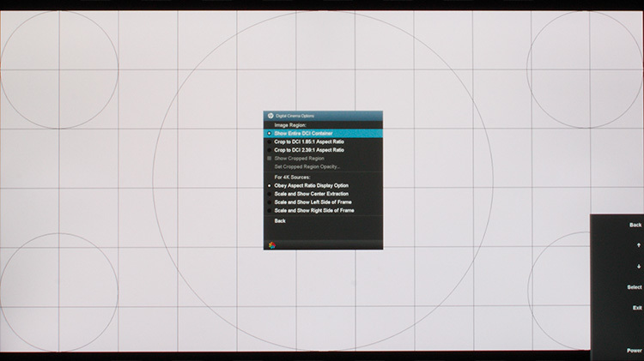Click Exit label in the side button panel
This screenshot has height=361, width=644.
coord(637,308)
